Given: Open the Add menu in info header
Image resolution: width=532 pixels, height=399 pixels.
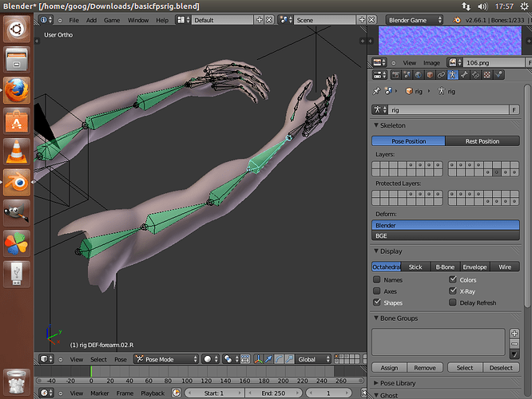Looking at the screenshot, I should (x=91, y=20).
